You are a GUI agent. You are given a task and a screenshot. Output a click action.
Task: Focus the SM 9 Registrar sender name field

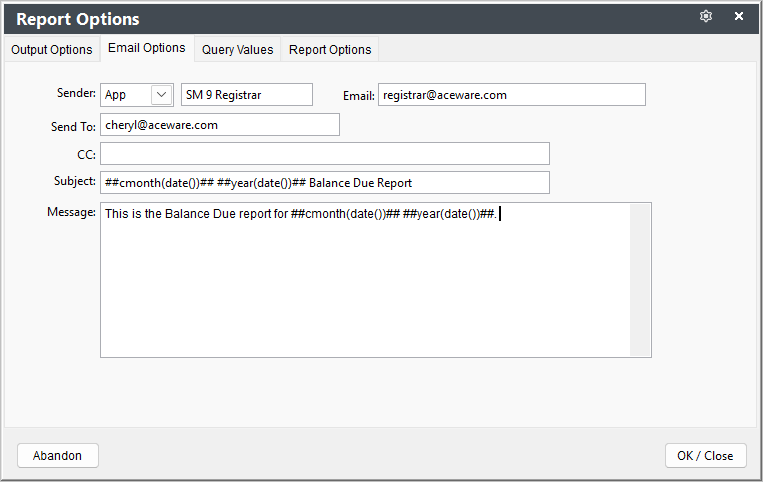click(247, 95)
